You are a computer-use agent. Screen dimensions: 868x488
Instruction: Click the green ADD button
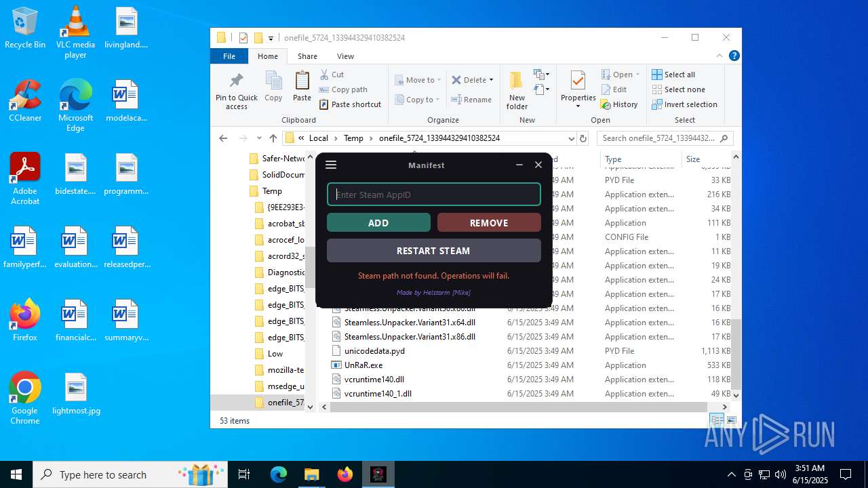click(378, 223)
